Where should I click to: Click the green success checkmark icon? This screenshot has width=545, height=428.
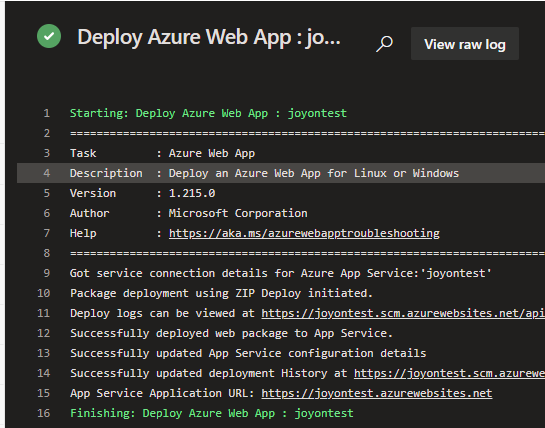pos(49,36)
